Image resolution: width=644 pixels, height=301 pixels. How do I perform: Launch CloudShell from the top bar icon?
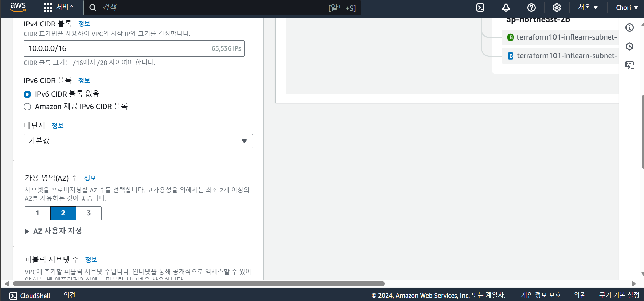480,8
